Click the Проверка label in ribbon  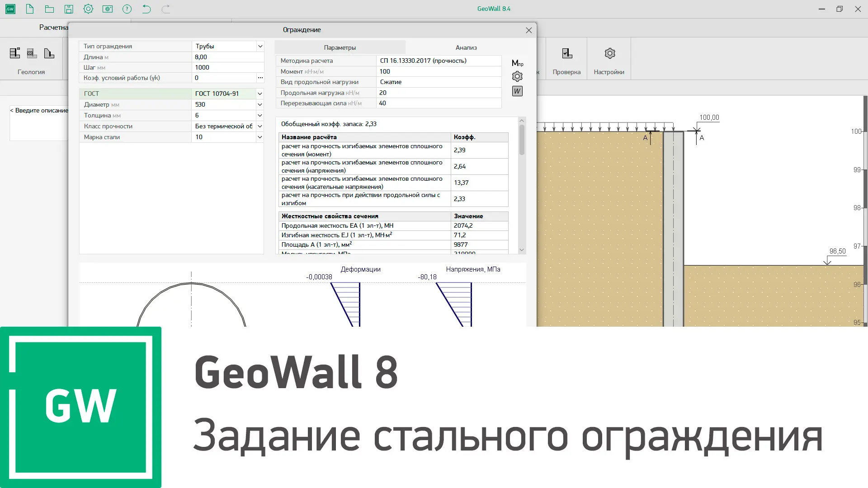pos(566,72)
